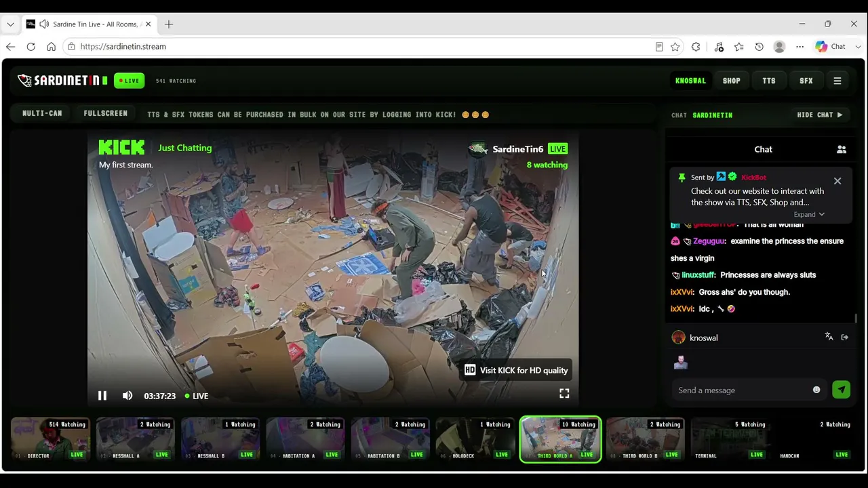Click the Sardine Tin site logo
The width and height of the screenshot is (868, 488).
tap(62, 81)
